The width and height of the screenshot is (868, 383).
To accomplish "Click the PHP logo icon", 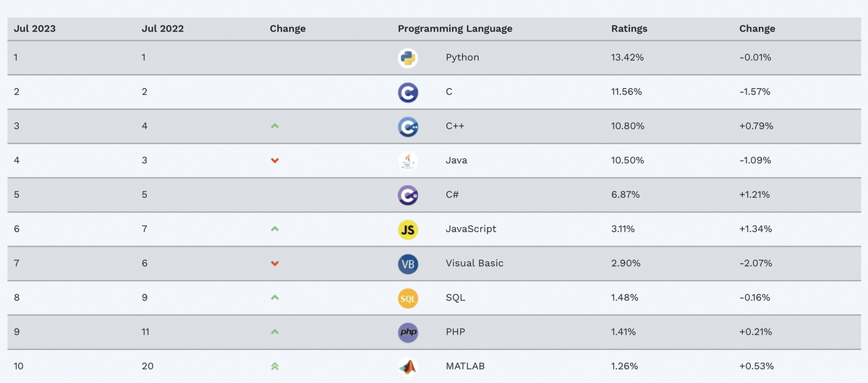I will click(x=408, y=332).
